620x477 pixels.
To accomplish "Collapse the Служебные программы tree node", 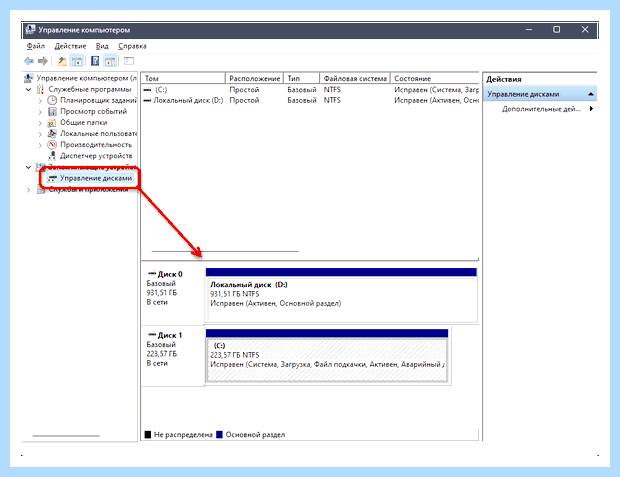I will pos(28,89).
